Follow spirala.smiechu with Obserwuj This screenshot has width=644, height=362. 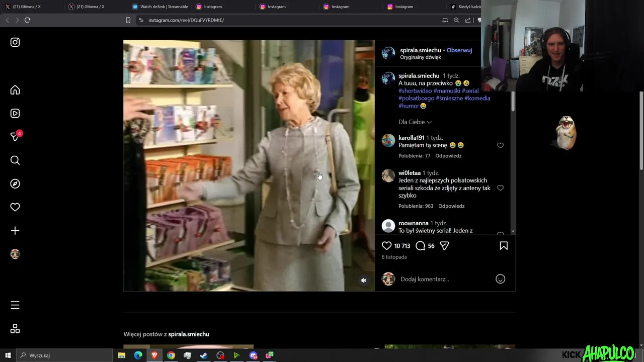click(x=459, y=50)
